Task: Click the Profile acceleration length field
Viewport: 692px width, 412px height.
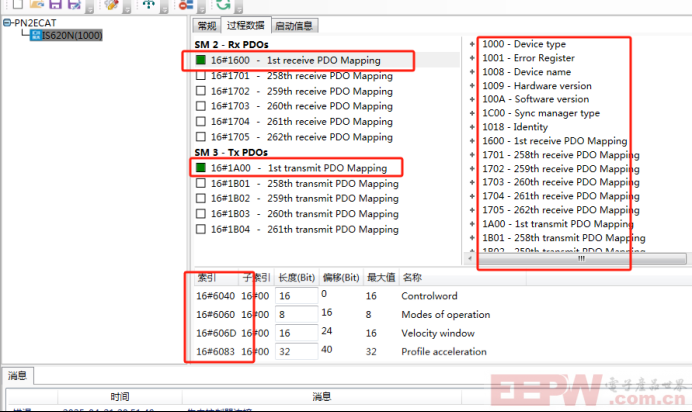Action: click(296, 351)
